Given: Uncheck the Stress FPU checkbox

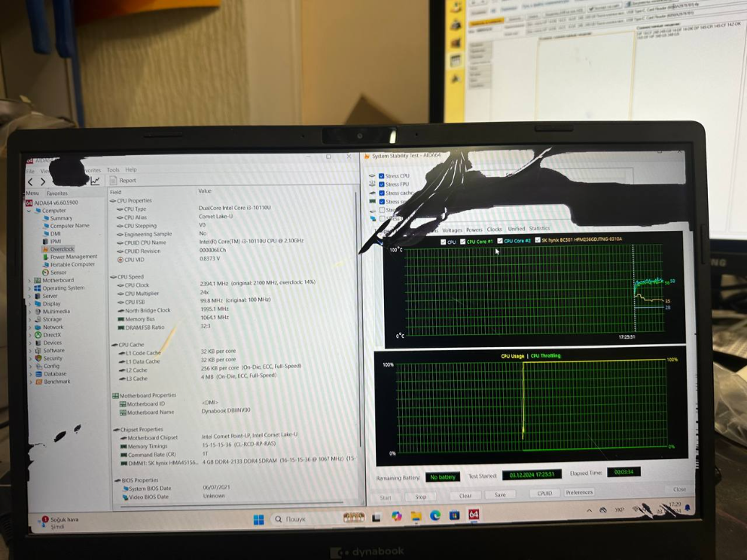Looking at the screenshot, I should tap(382, 184).
